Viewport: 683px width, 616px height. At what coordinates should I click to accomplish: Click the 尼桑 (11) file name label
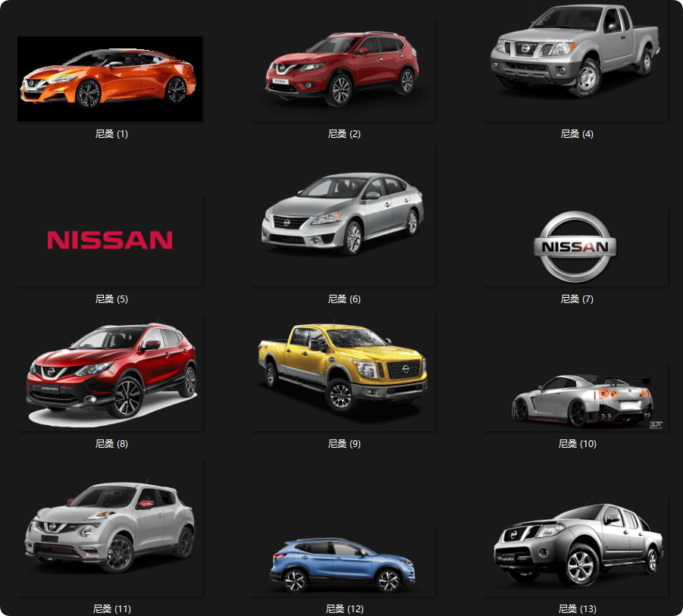pos(111,609)
